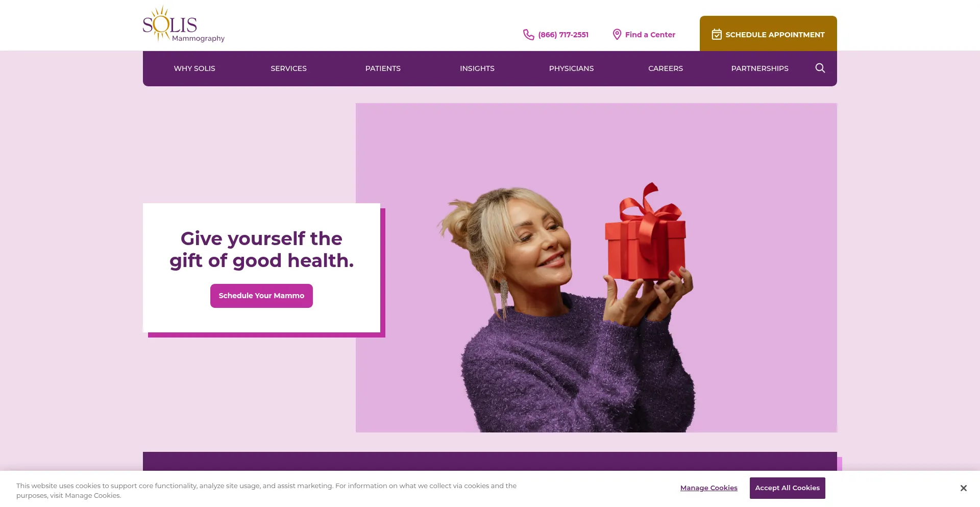
Task: Click the phone handset icon
Action: point(528,35)
